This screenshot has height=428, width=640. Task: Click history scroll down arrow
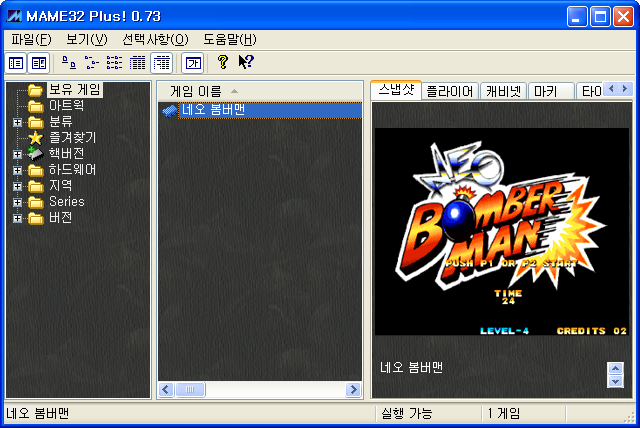(615, 381)
